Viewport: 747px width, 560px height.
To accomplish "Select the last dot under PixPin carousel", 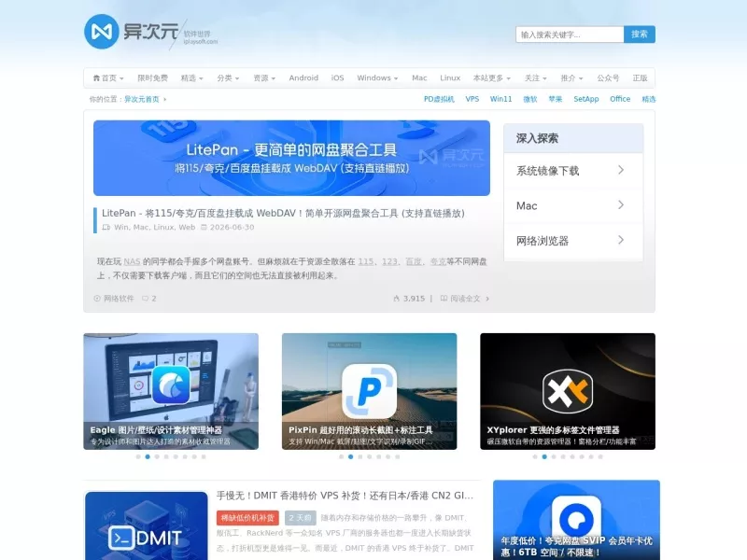I will [x=398, y=456].
